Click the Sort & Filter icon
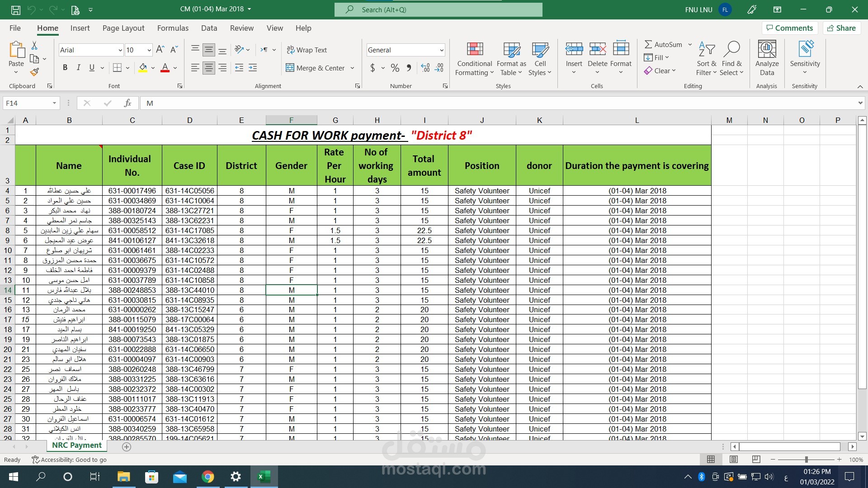 click(x=706, y=50)
